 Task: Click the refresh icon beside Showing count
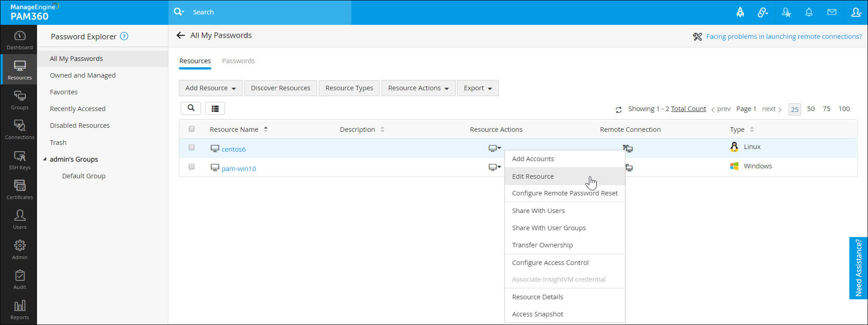click(x=619, y=110)
